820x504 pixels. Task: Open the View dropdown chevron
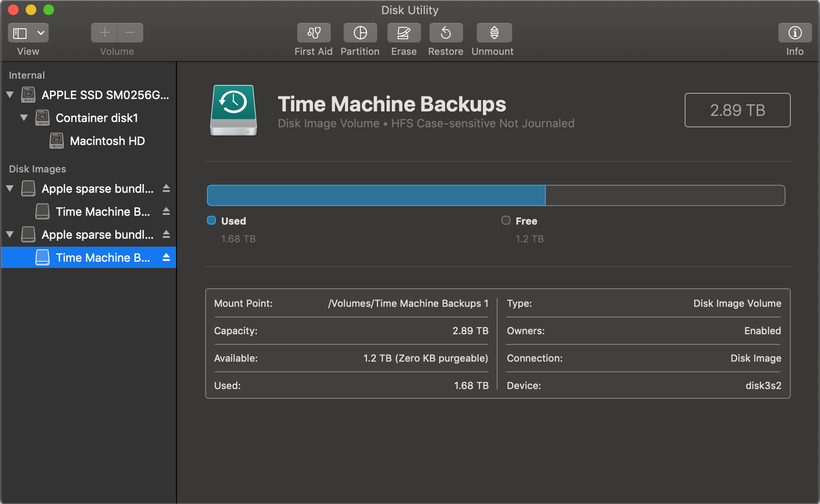41,32
